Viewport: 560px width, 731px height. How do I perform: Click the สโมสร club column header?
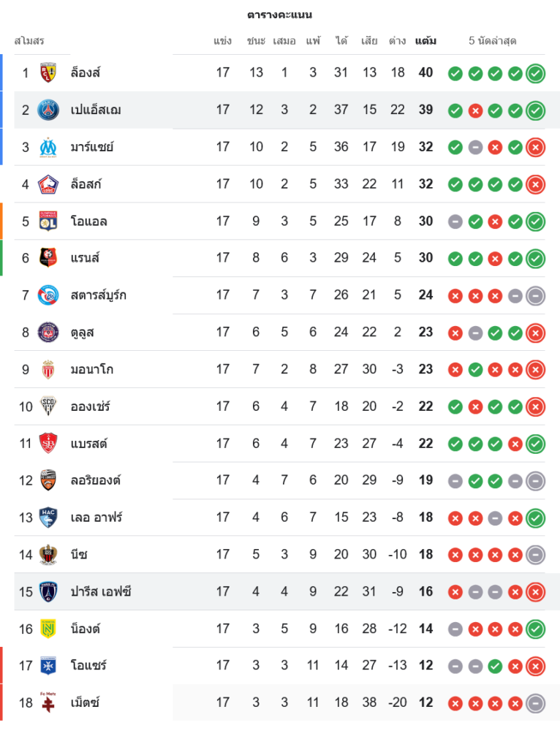29,41
